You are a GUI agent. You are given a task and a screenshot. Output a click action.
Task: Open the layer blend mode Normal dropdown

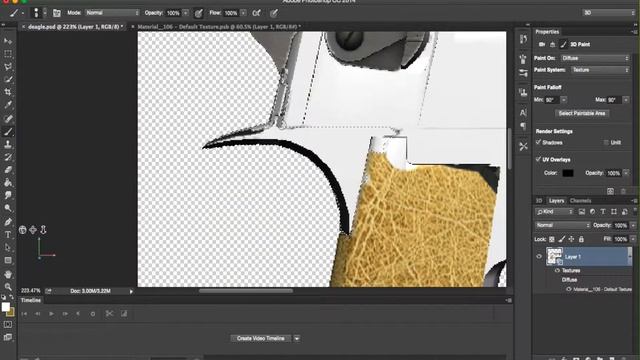click(x=562, y=225)
